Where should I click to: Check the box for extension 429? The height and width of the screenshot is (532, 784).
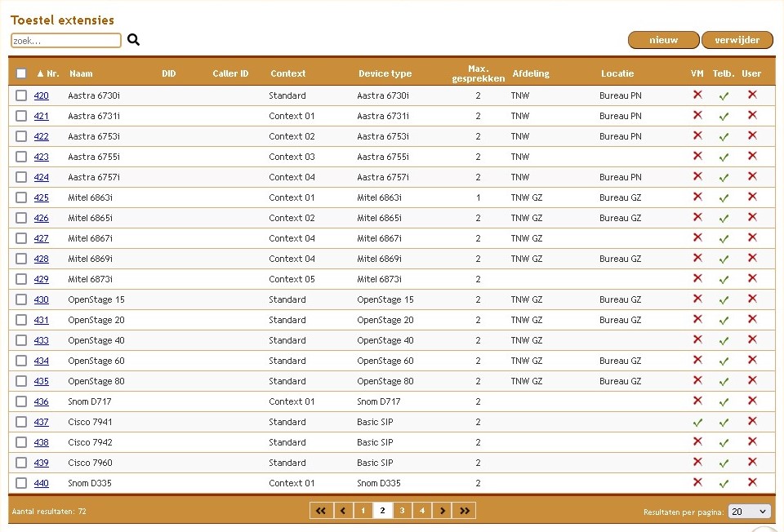[21, 279]
